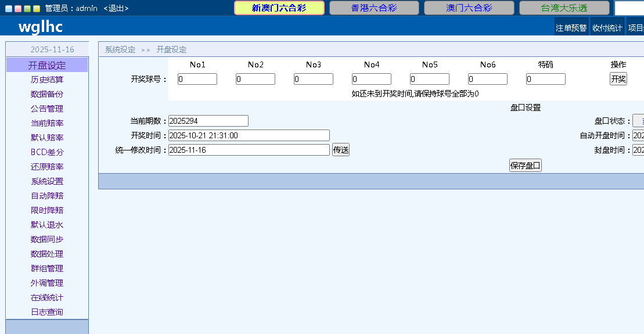Select 日志查询 in the sidebar

point(47,312)
